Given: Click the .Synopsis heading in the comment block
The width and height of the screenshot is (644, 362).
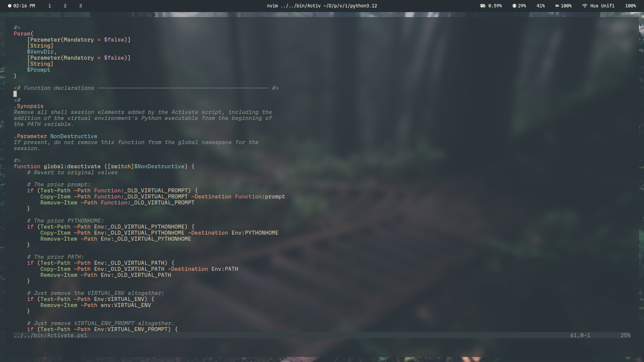Looking at the screenshot, I should [x=29, y=106].
